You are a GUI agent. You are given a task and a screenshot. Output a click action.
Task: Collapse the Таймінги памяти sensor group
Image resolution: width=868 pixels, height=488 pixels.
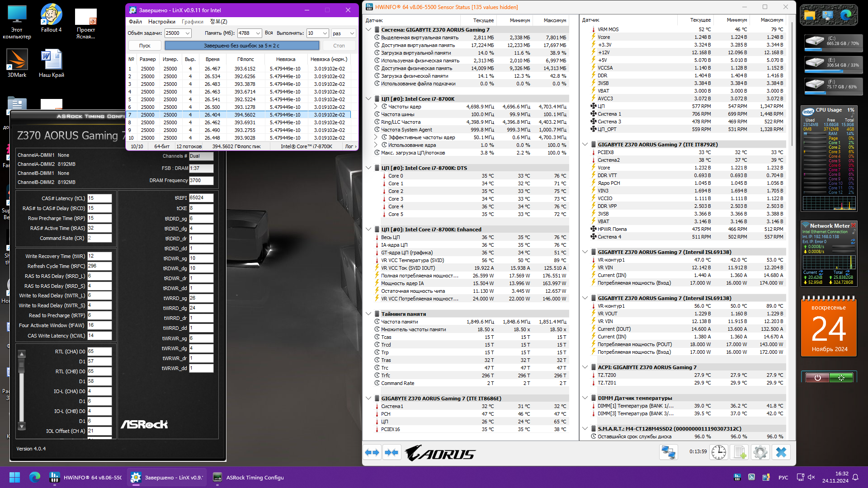[x=368, y=314]
